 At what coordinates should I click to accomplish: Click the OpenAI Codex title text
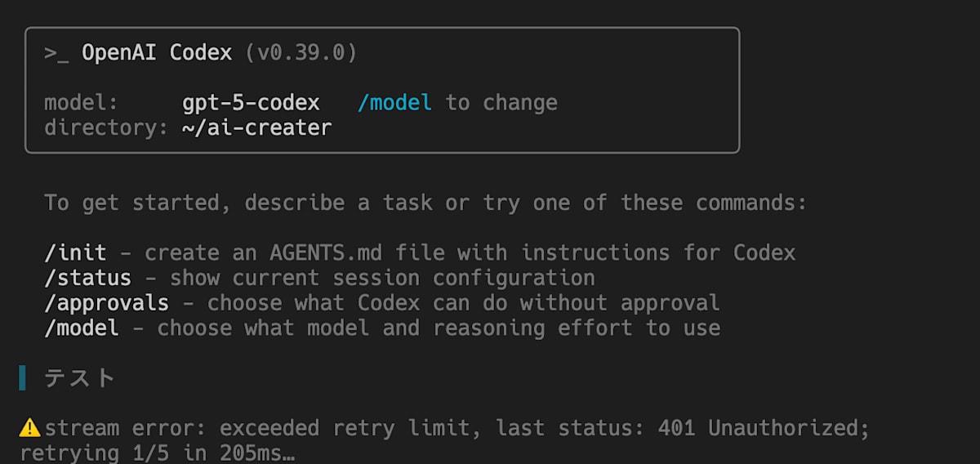(x=157, y=53)
